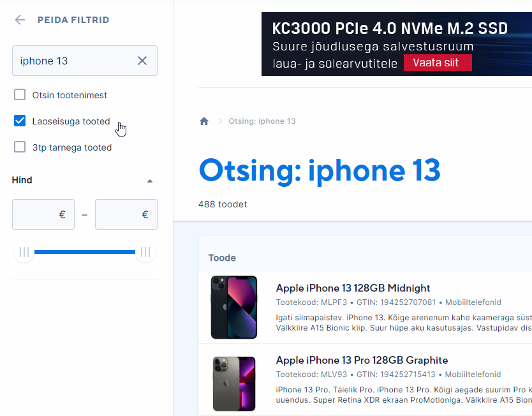Image resolution: width=532 pixels, height=416 pixels.
Task: Click the iPhone 13 Pro Graphite thumbnail
Action: point(233,383)
